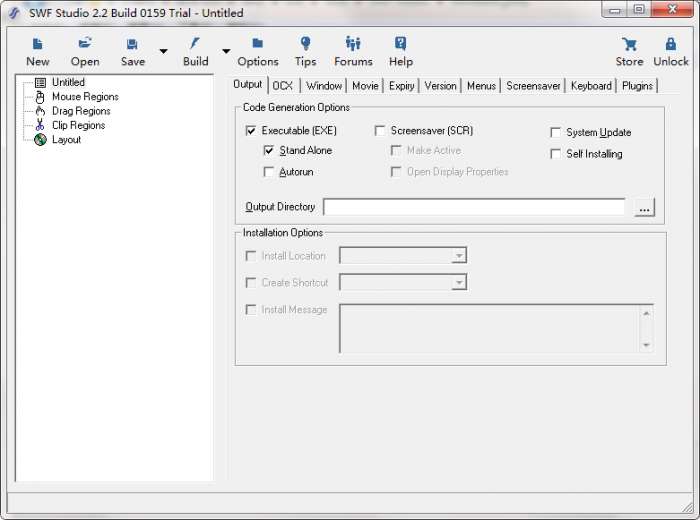Screen dimensions: 700x520
Task: Click the Unlock padlock icon
Action: point(670,45)
